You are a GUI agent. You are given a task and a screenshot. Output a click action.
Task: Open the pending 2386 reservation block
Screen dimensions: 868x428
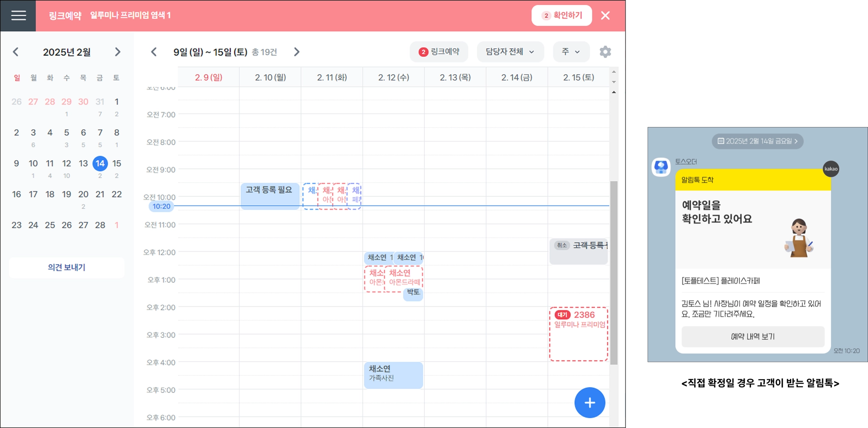click(x=579, y=334)
